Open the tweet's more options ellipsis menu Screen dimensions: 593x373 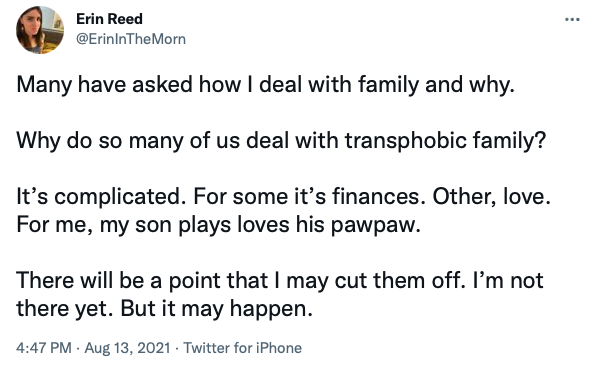click(x=572, y=19)
